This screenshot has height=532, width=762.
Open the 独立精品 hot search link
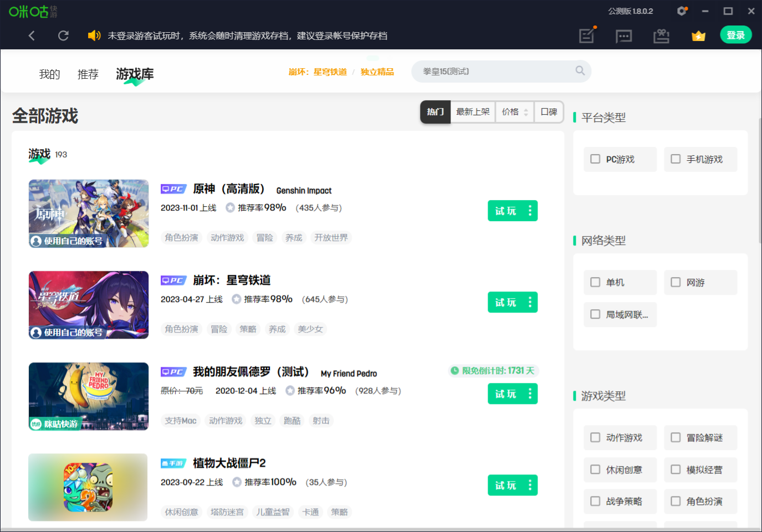(377, 72)
